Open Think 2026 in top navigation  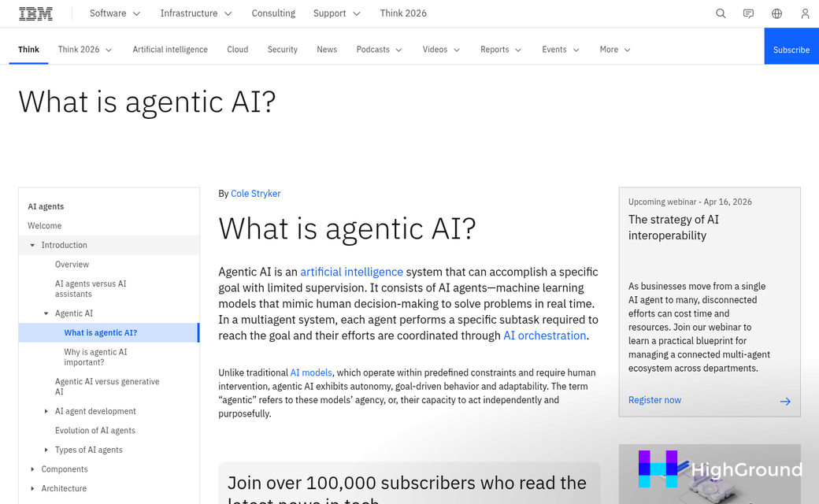(403, 13)
